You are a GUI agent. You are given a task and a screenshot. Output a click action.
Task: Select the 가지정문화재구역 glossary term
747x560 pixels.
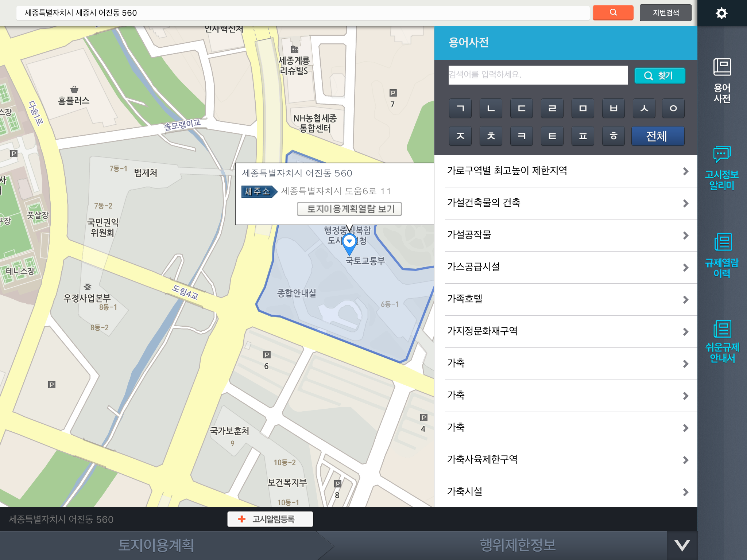tap(482, 331)
